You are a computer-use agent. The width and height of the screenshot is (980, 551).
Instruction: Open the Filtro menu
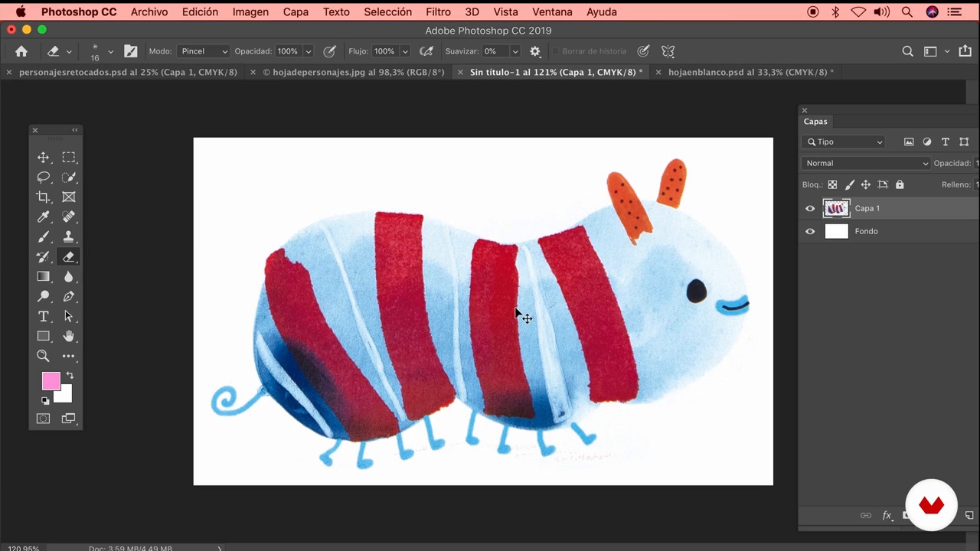tap(438, 11)
